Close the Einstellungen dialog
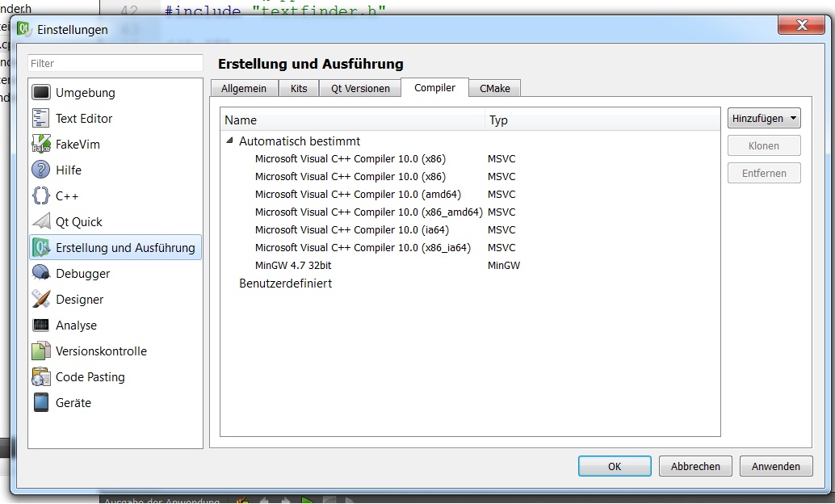835x504 pixels. click(801, 25)
